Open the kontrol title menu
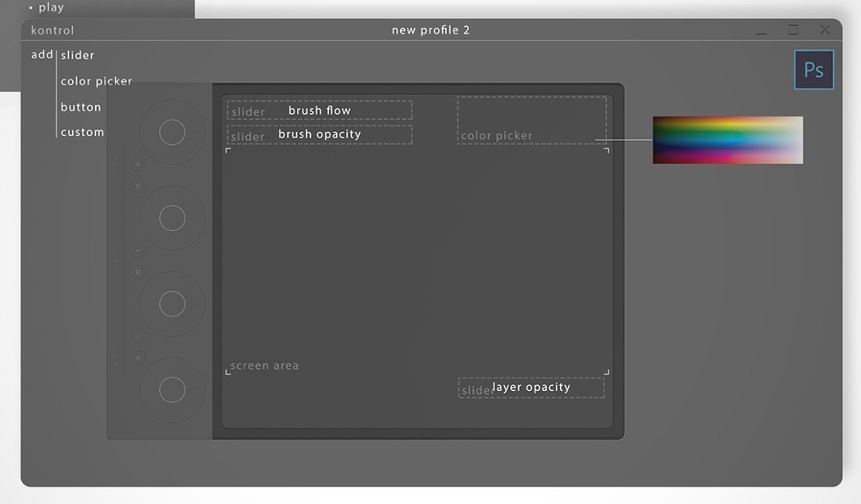This screenshot has width=861, height=504. (52, 30)
